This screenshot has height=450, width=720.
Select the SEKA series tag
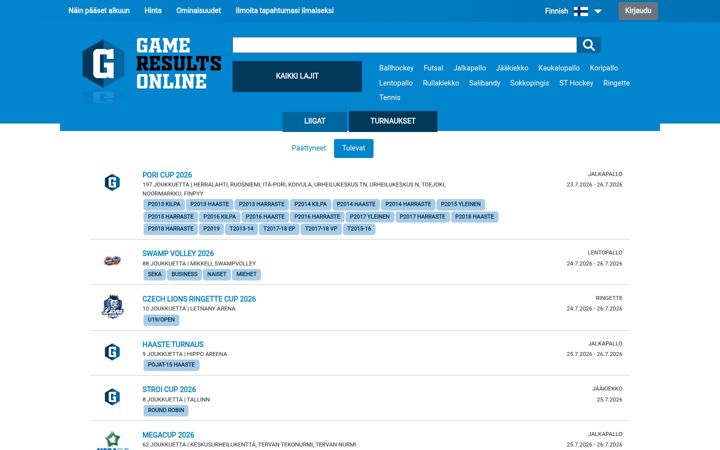pyautogui.click(x=155, y=274)
